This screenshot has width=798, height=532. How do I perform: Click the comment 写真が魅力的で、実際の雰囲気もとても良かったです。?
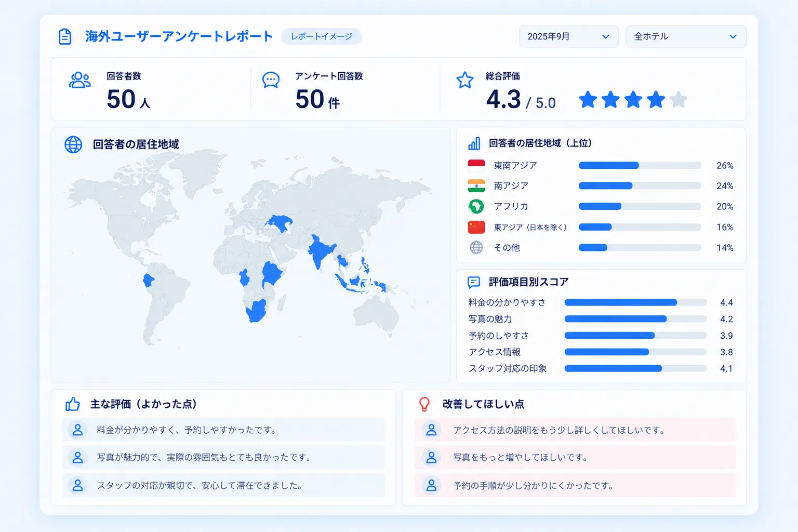(x=205, y=458)
